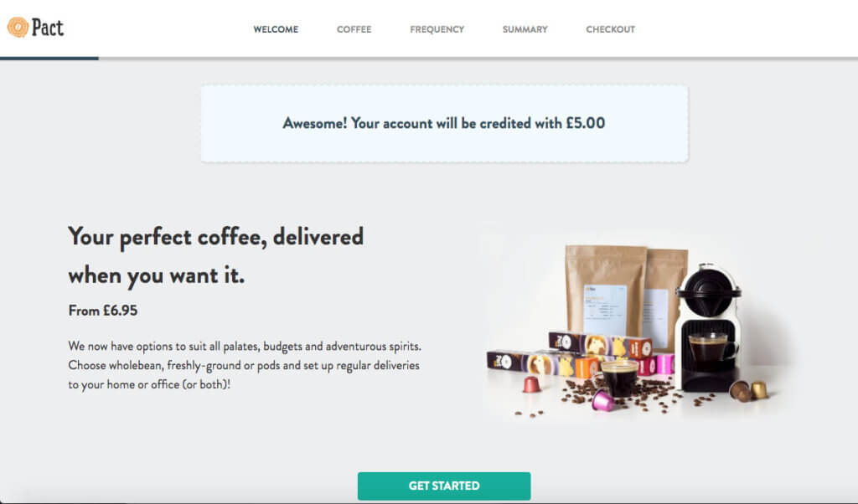The height and width of the screenshot is (504, 858).
Task: Click the gold coffee pods
Action: pos(749,390)
